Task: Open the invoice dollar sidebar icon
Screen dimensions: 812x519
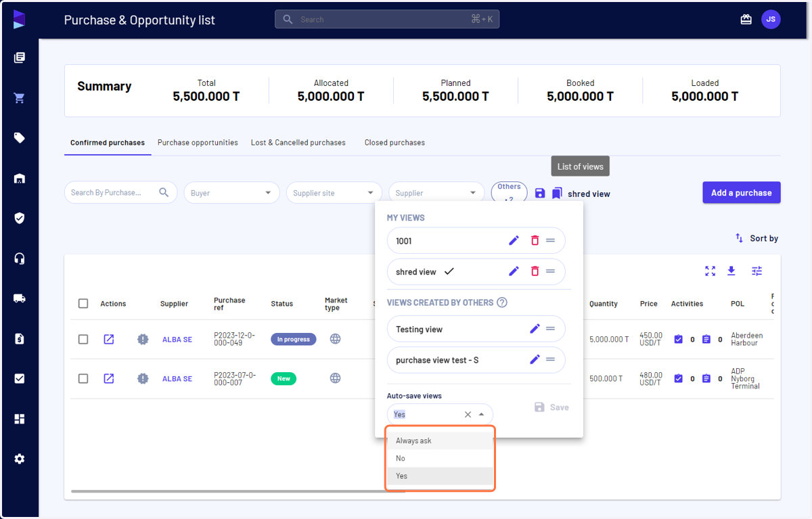Action: coord(19,338)
